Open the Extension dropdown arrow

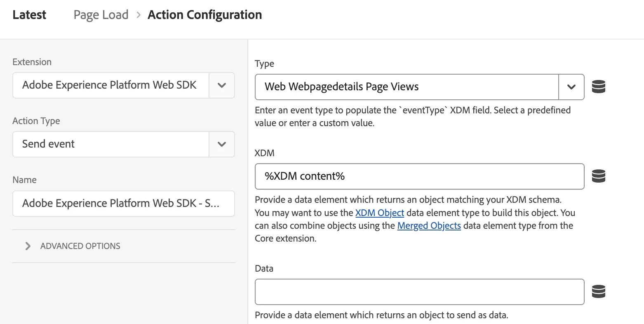(x=222, y=85)
